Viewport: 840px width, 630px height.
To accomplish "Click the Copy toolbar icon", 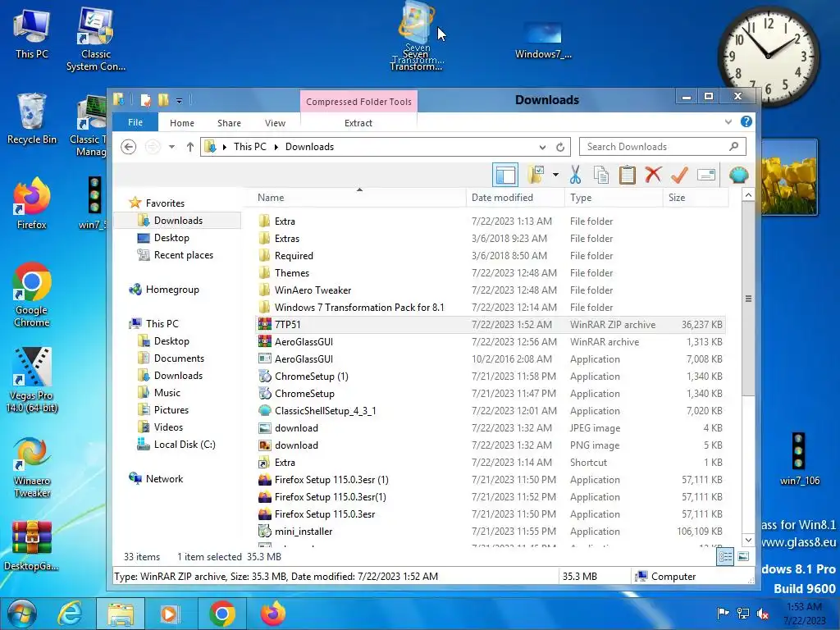I will tap(601, 175).
